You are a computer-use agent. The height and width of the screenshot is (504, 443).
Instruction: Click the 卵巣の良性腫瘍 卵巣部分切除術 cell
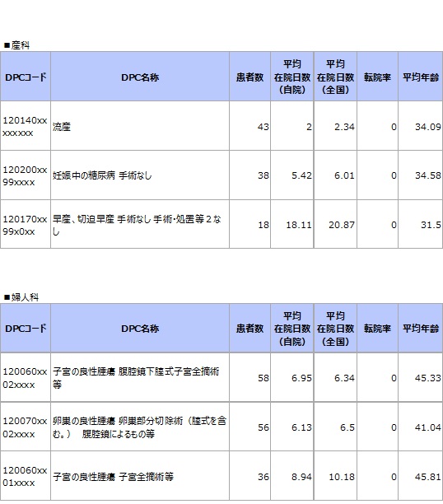[140, 427]
